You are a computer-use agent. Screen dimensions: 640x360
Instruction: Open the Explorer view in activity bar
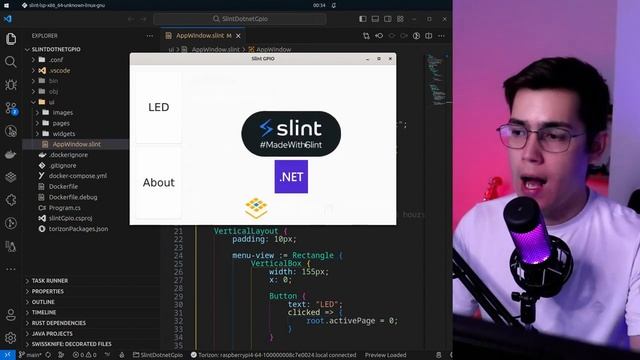coord(11,39)
